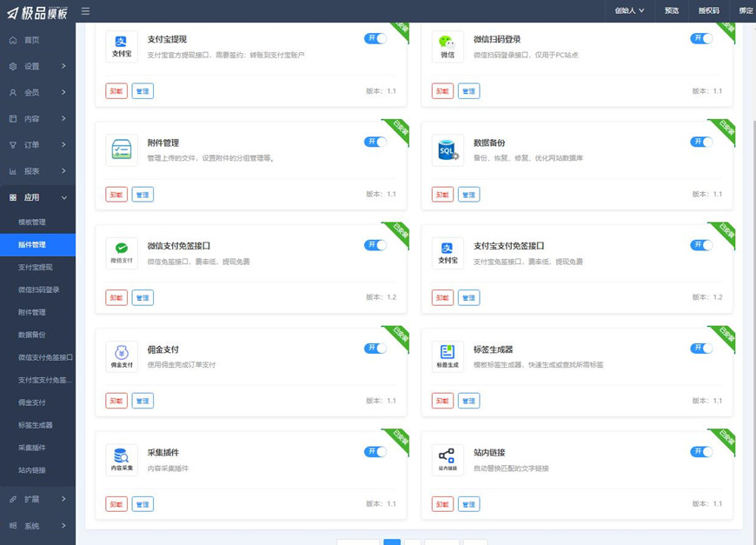756x545 pixels.
Task: Click the chart icon beside 报表
Action: (x=13, y=170)
